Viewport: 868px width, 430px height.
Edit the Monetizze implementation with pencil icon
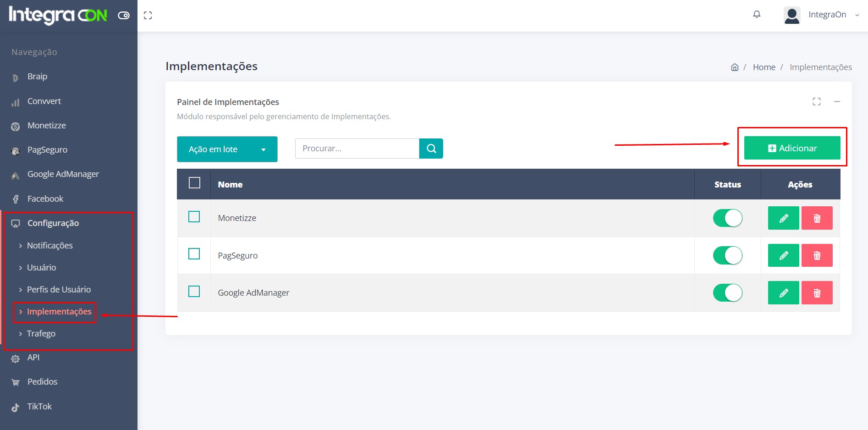click(x=783, y=218)
